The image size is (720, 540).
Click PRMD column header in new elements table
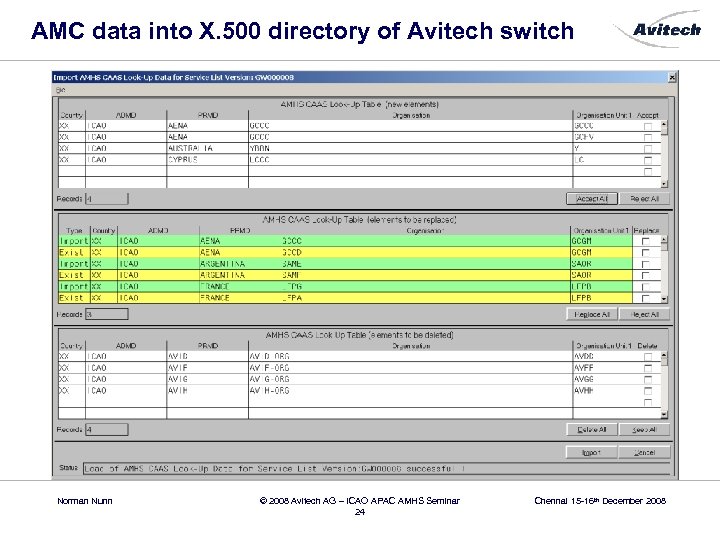tap(208, 115)
